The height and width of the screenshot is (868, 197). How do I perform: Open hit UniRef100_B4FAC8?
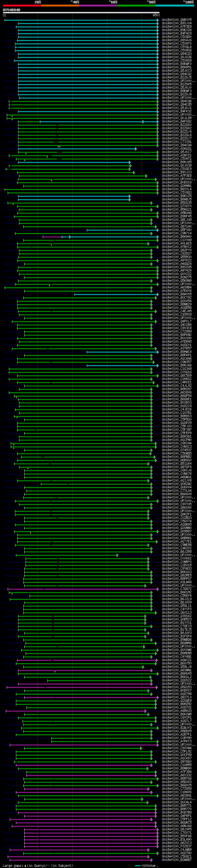point(177,33)
